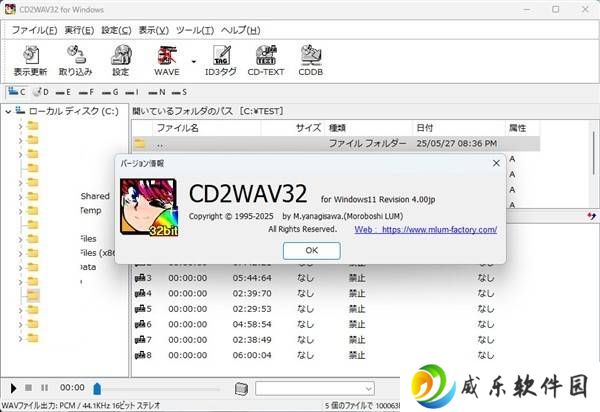Select drive I in drive bar
The width and height of the screenshot is (600, 412).
click(132, 92)
